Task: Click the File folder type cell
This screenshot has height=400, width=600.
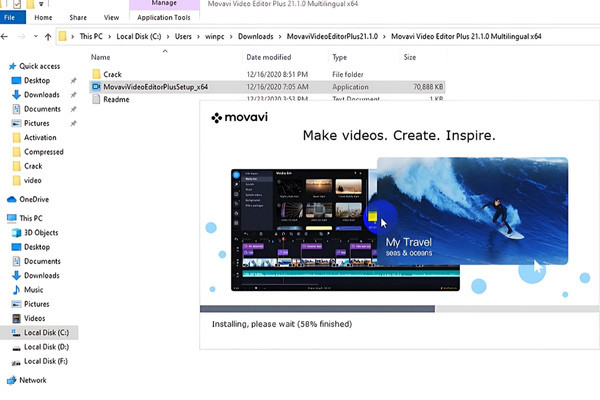Action: (x=347, y=74)
